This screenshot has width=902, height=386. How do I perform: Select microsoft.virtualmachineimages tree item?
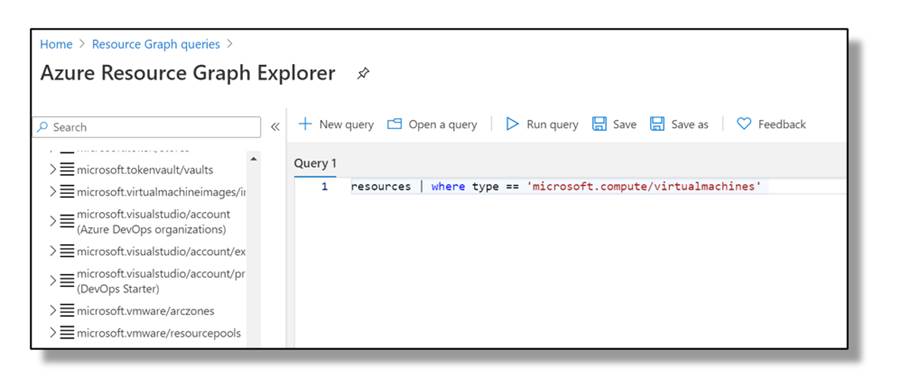161,192
